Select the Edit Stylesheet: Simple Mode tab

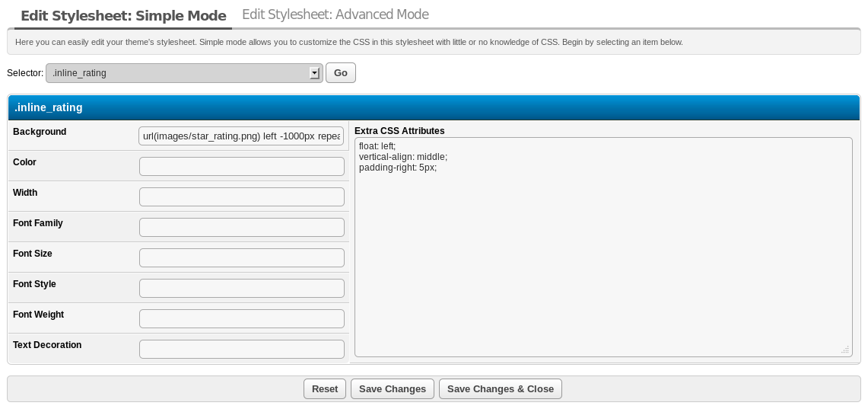tap(123, 15)
